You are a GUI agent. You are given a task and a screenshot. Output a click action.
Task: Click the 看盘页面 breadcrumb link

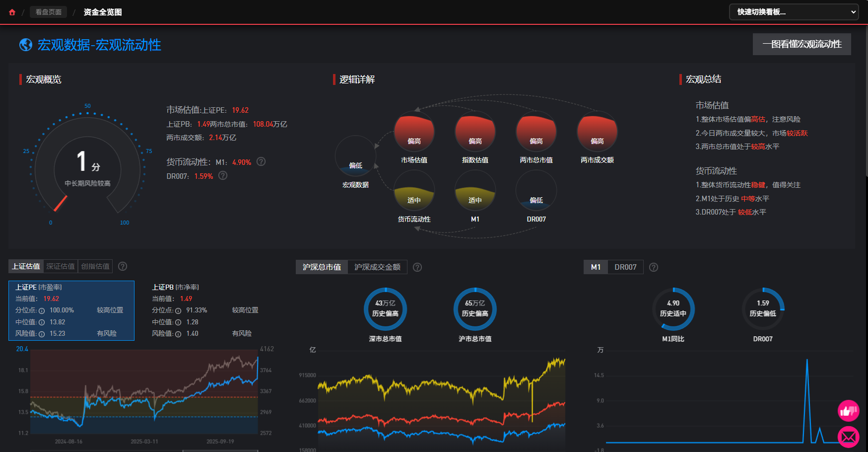coord(49,12)
